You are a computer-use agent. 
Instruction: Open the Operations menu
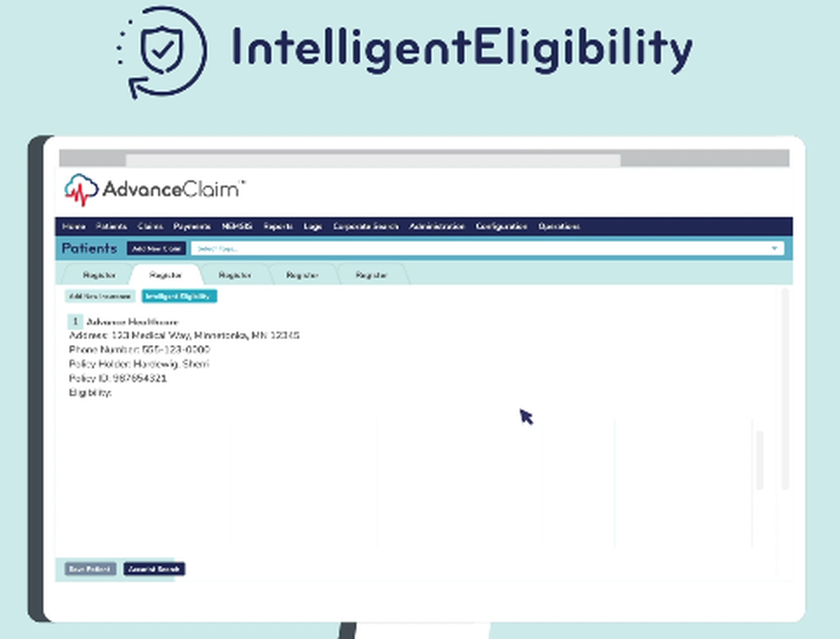(559, 226)
